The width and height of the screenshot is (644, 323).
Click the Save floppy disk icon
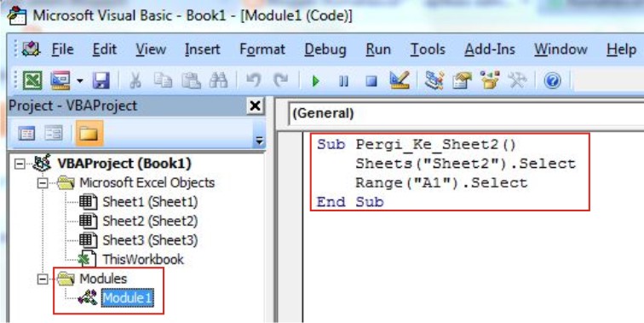coord(101,80)
